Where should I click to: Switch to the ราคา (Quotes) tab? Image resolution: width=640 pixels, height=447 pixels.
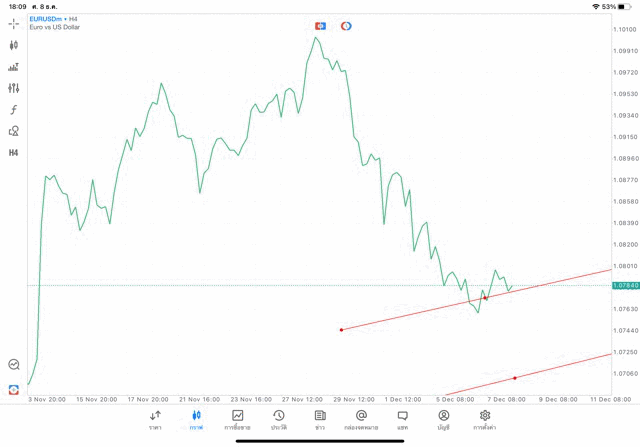[155, 419]
